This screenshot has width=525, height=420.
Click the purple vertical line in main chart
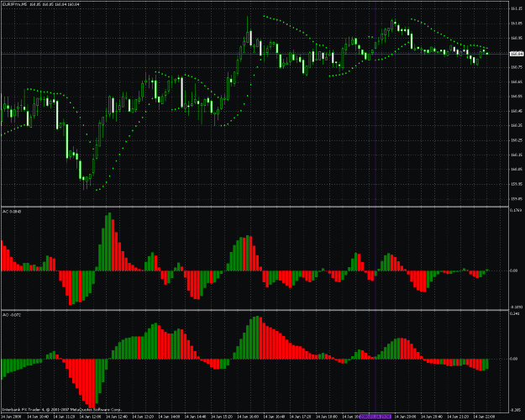(375, 104)
